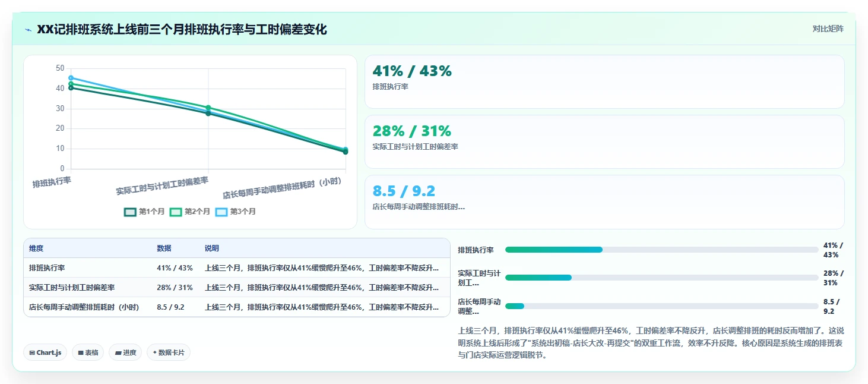The height and width of the screenshot is (384, 868).
Task: Click the 说明 table column header
Action: 212,248
